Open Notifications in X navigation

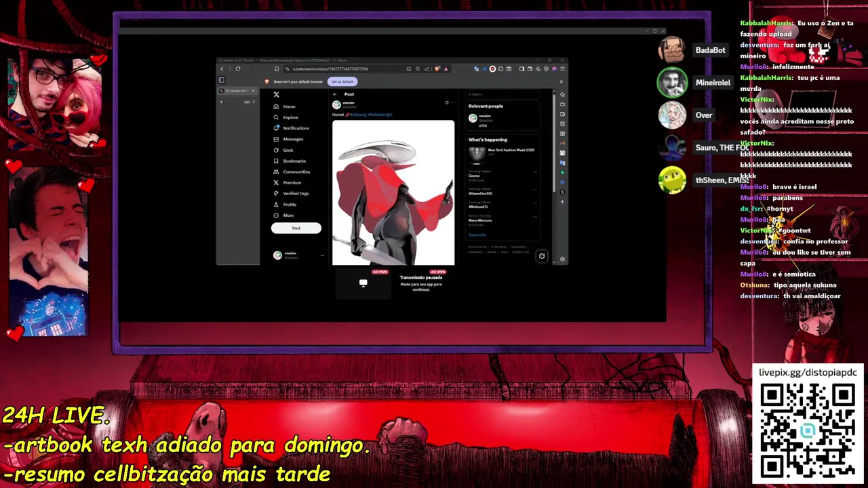tap(292, 128)
